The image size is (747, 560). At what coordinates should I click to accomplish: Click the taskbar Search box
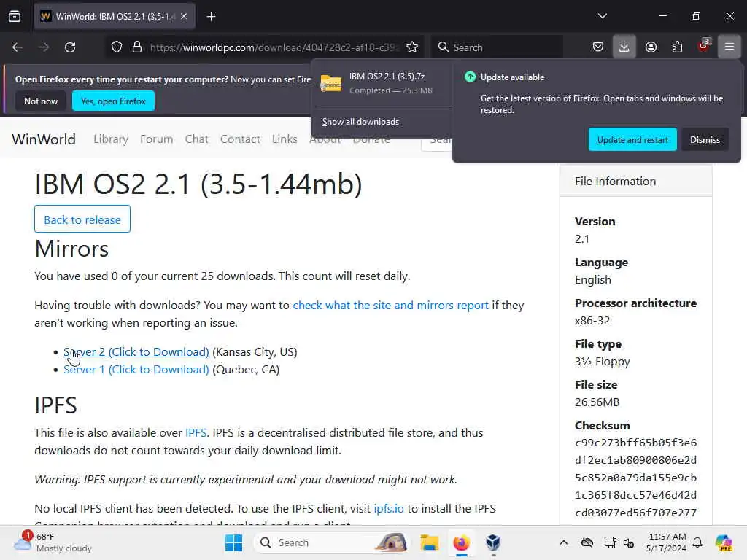(x=332, y=542)
